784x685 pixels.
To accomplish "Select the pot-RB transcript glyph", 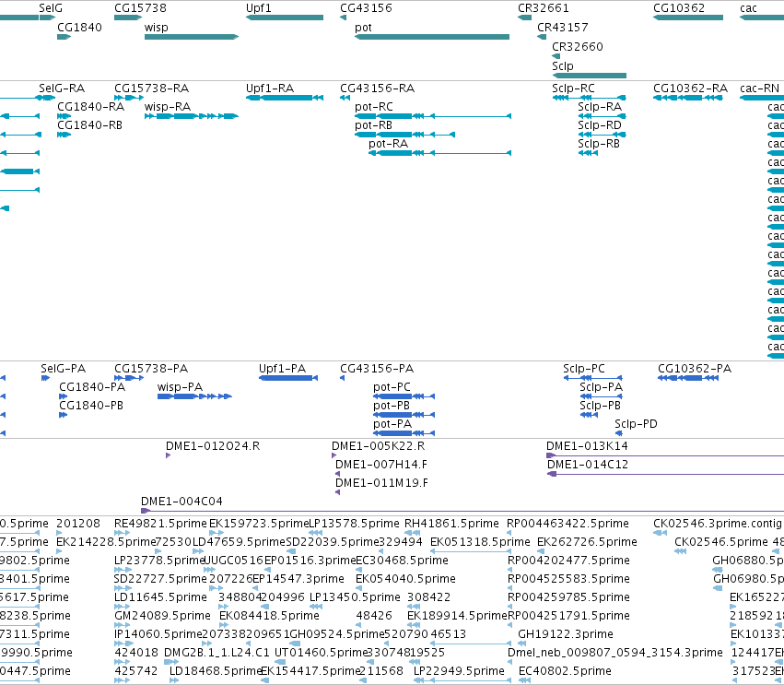I will pyautogui.click(x=405, y=135).
